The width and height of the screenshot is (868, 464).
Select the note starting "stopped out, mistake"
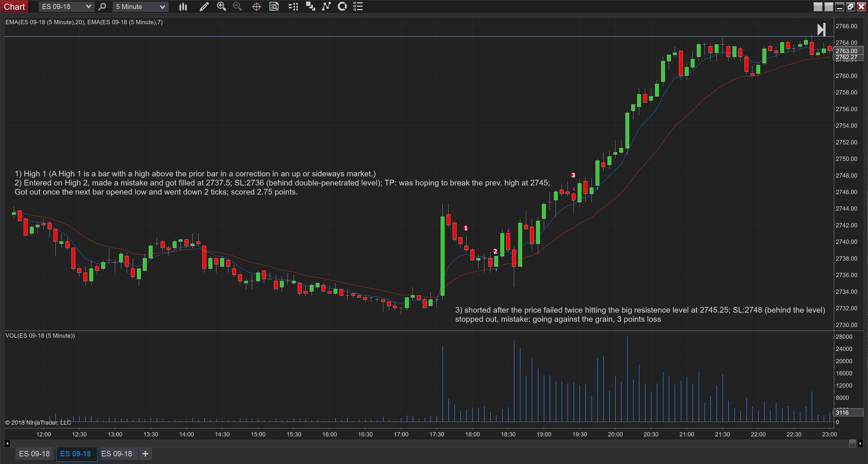click(x=558, y=319)
